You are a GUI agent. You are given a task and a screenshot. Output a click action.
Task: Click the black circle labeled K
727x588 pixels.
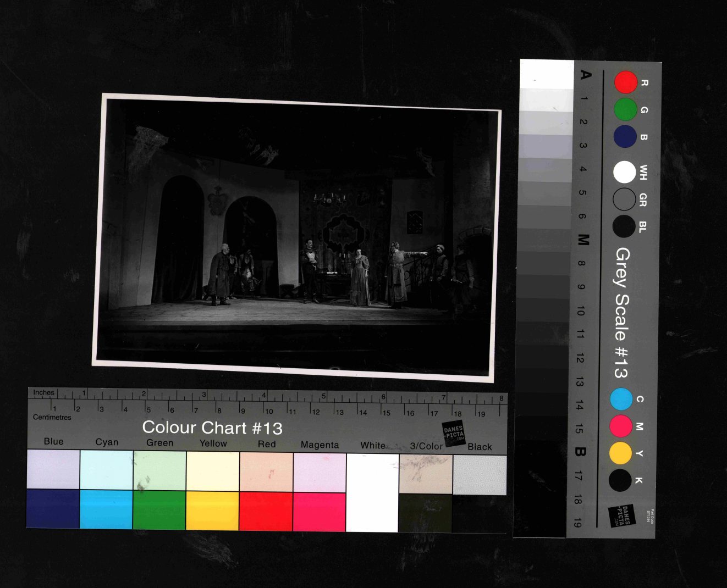(620, 480)
